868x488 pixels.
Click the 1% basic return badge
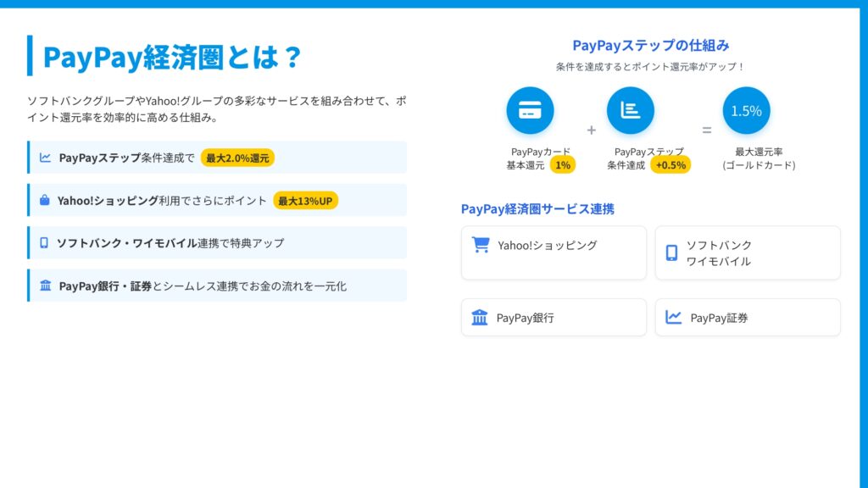coord(562,165)
